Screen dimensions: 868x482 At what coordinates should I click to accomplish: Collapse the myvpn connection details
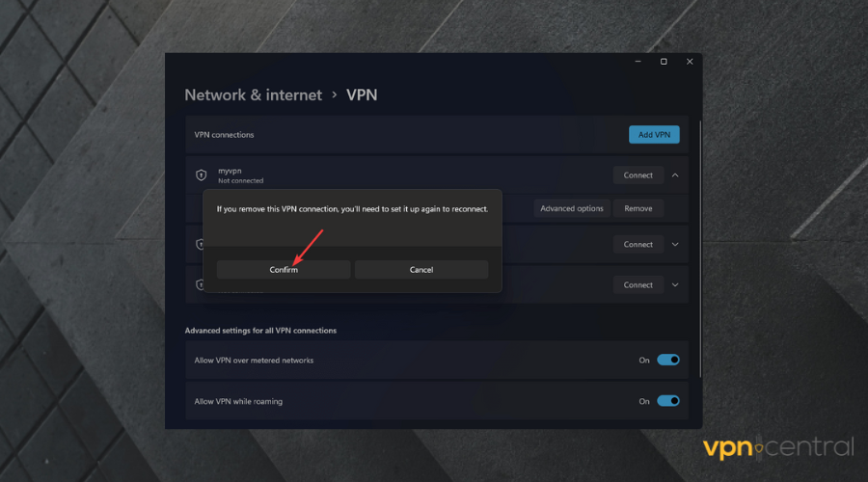coord(675,175)
